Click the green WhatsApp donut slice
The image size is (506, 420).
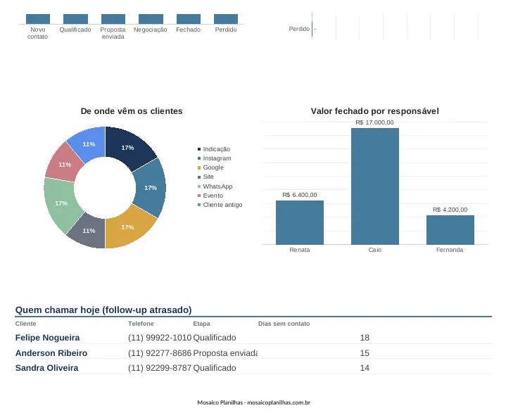(60, 204)
